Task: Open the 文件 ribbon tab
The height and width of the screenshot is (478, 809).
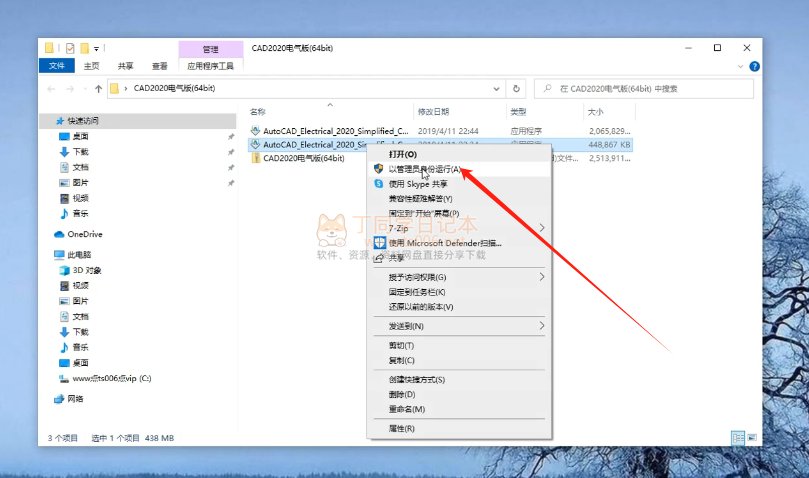Action: (x=57, y=66)
